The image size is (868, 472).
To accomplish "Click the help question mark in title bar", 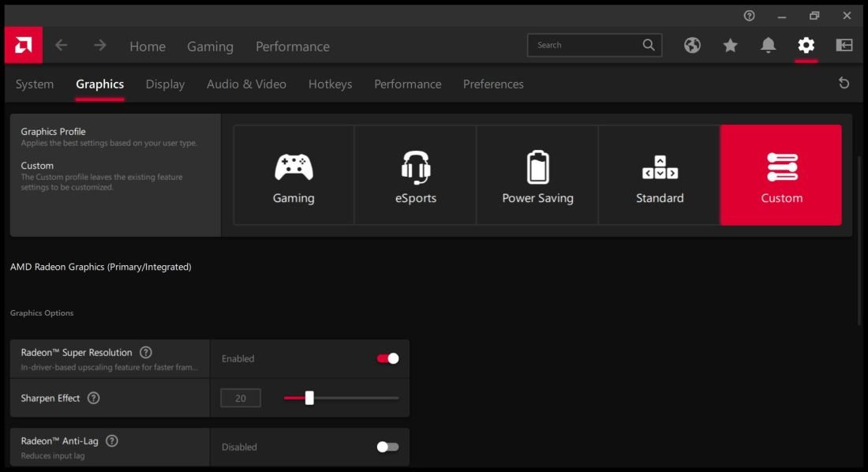I will [x=749, y=16].
